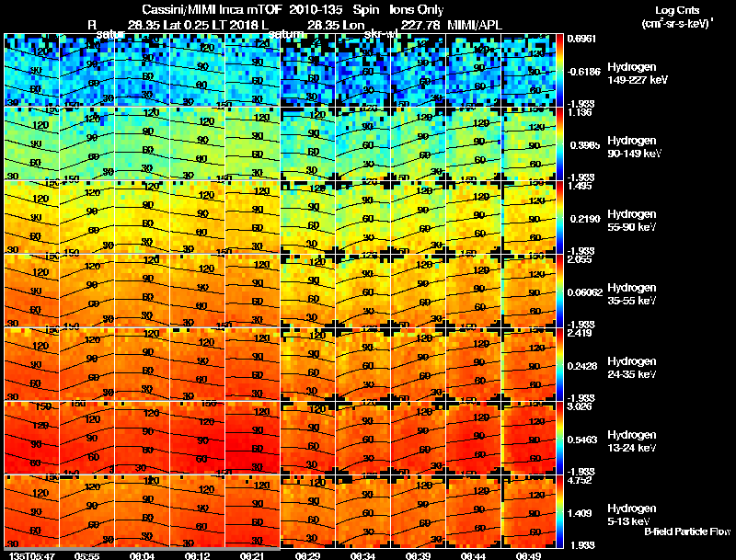Click the '06:12' time axis label
The width and height of the screenshot is (736, 560).
click(x=197, y=555)
